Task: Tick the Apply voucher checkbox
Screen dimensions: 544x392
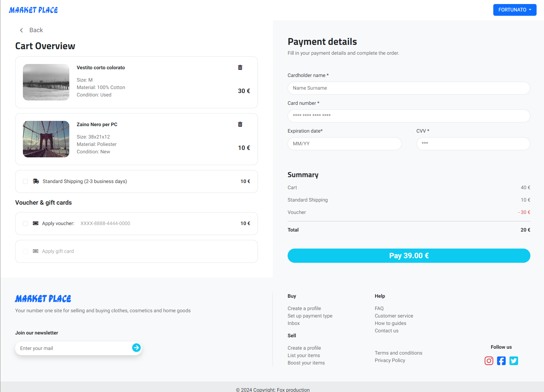Action: tap(25, 224)
